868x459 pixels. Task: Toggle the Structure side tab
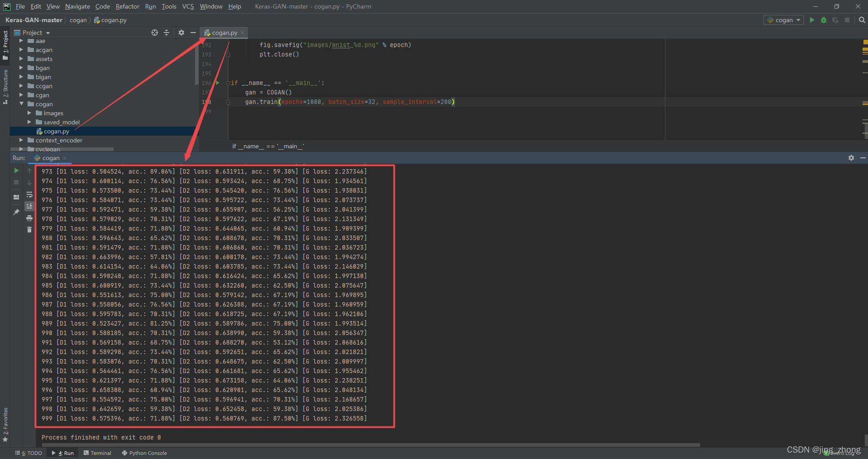click(5, 87)
